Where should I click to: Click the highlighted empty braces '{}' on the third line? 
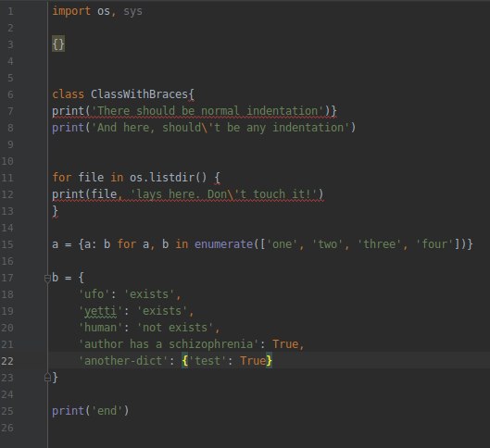pos(58,44)
